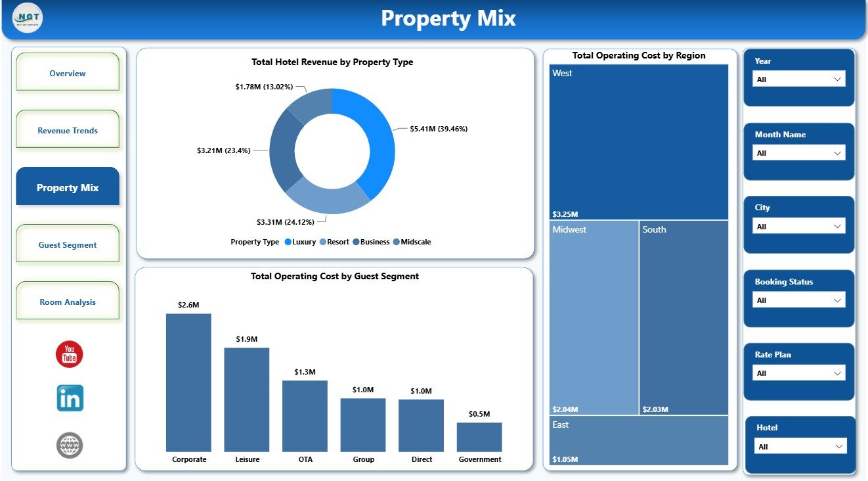Click the 'Total Hotel Revenue by Property Type' title
Screen dimensions: 868x481
[x=332, y=62]
